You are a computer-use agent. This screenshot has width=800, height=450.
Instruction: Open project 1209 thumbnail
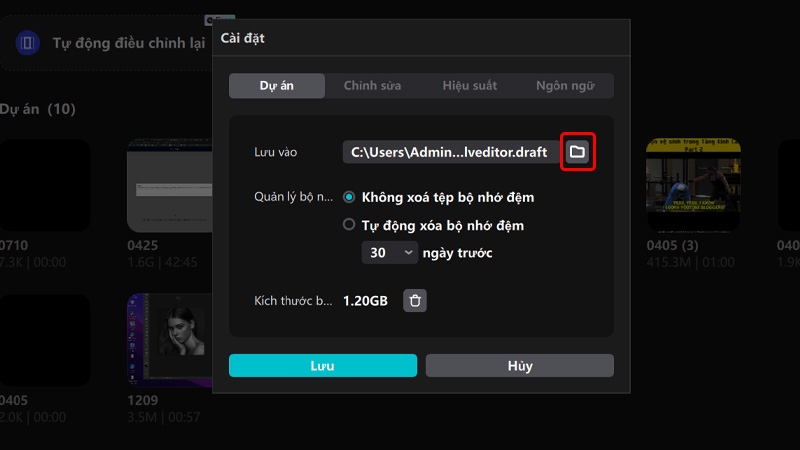[x=170, y=340]
